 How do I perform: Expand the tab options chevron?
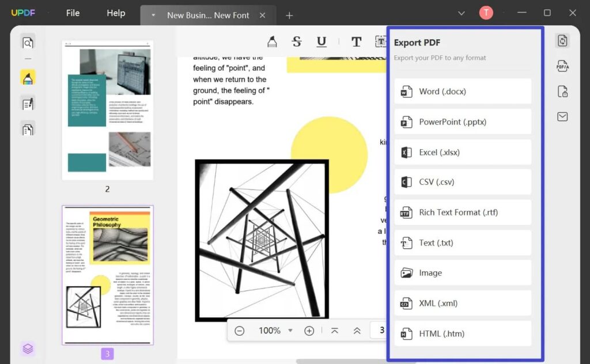pos(152,16)
